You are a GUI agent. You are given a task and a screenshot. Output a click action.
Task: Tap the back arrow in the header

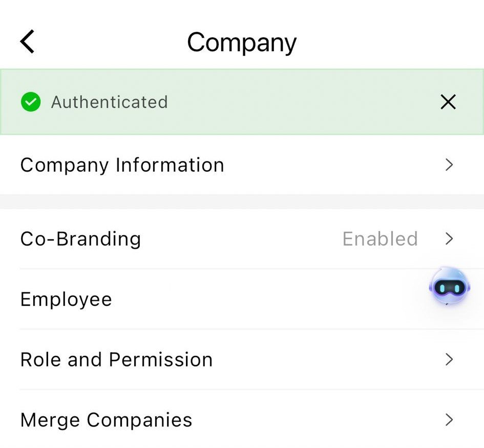tap(28, 42)
